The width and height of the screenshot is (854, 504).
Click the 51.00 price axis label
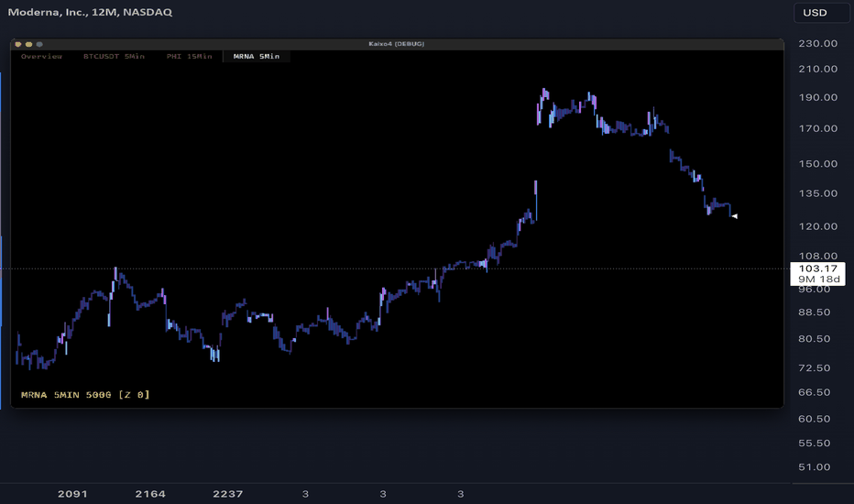coord(815,467)
